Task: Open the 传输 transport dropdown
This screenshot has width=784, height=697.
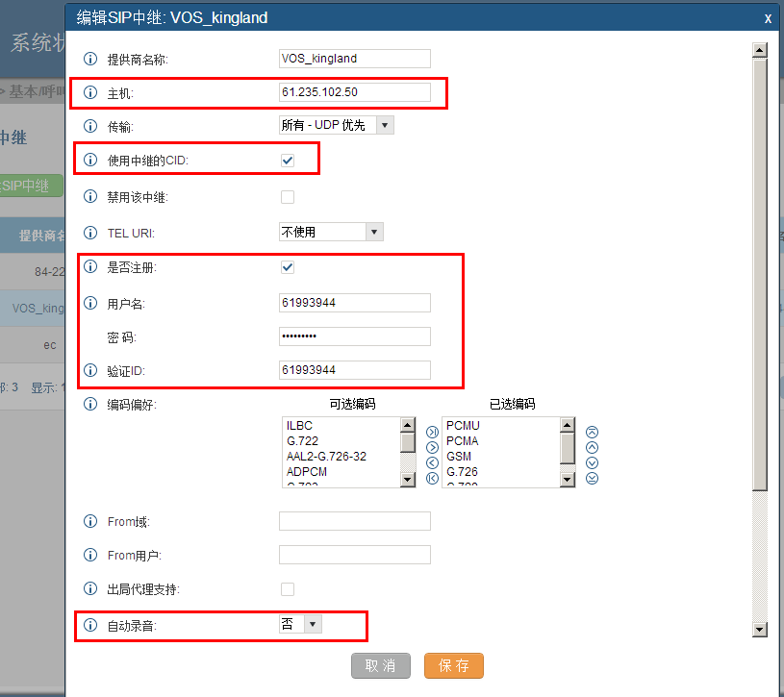Action: [336, 125]
